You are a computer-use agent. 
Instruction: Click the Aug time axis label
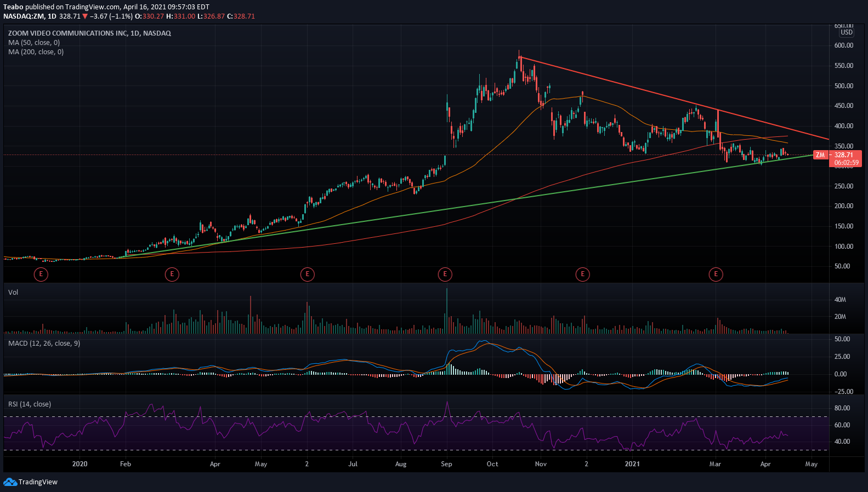tap(401, 464)
